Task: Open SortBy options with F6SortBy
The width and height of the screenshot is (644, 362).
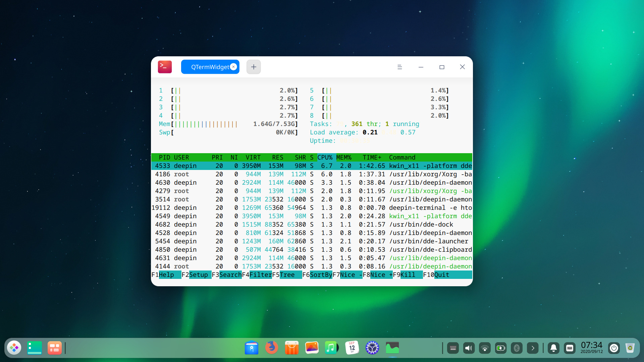Action: (317, 275)
